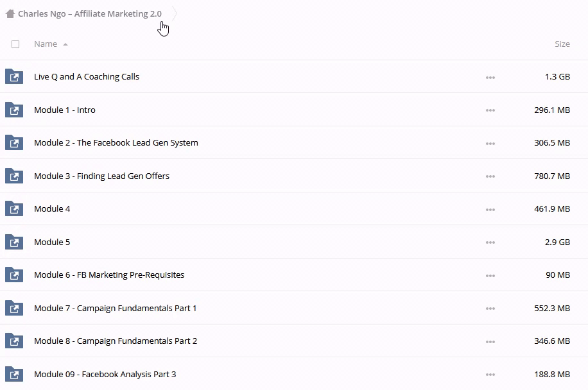Open Charles Ngo – Affiliate Marketing 2.0 breadcrumb

tap(90, 13)
